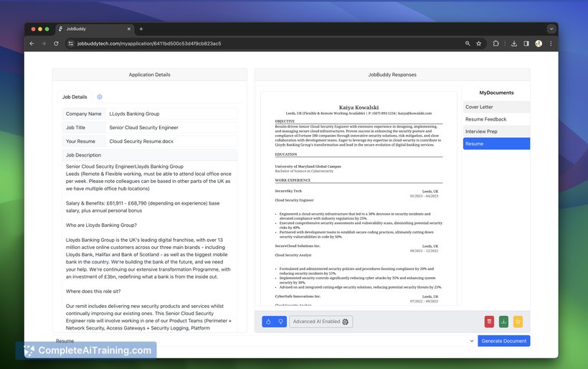Click 'Where does this role sit?' text
The width and height of the screenshot is (588, 369).
tap(93, 291)
